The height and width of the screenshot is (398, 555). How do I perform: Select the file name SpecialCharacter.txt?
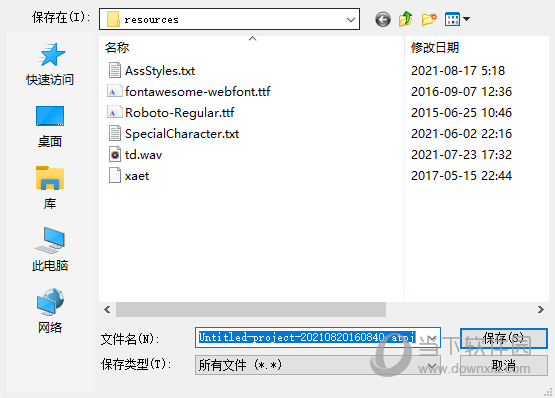[182, 133]
